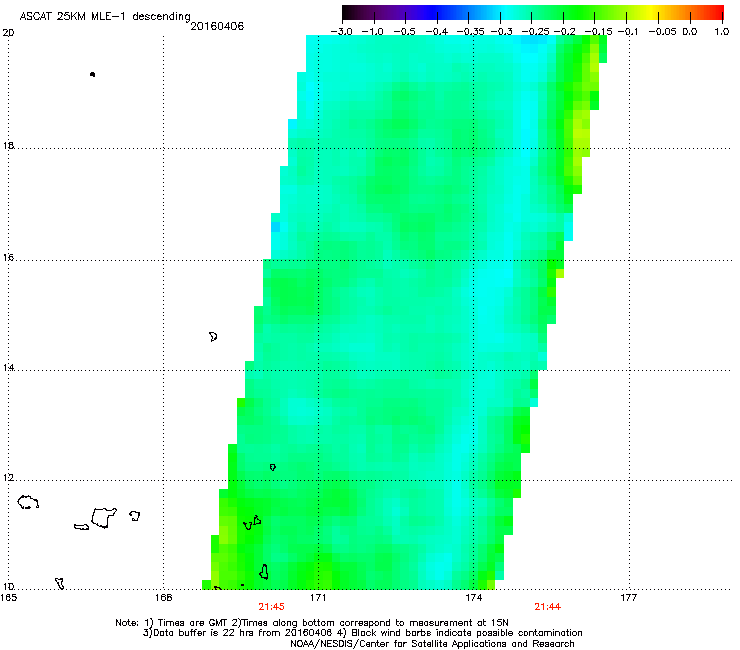This screenshot has height=650, width=740.
Task: Click the latitude label 18
Action: [x=8, y=145]
